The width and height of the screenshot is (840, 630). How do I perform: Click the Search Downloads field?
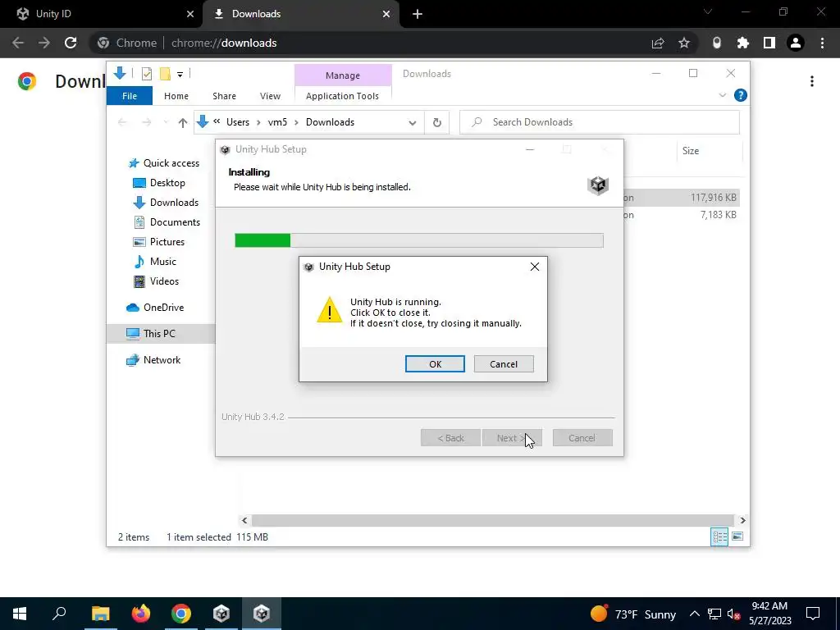coord(600,122)
